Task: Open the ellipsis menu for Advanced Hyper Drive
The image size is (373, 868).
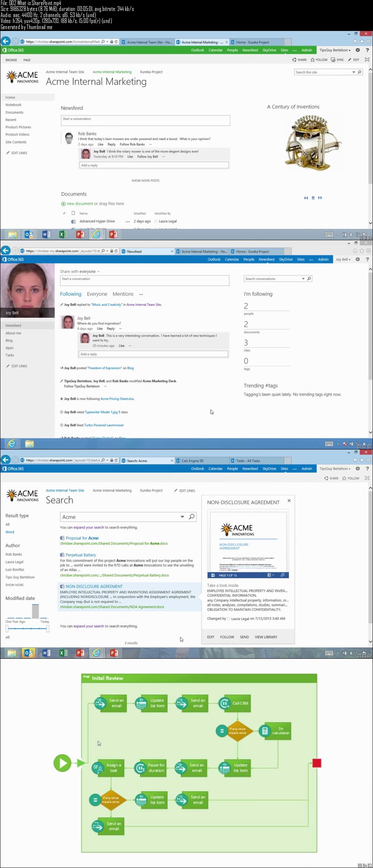Action: [127, 221]
